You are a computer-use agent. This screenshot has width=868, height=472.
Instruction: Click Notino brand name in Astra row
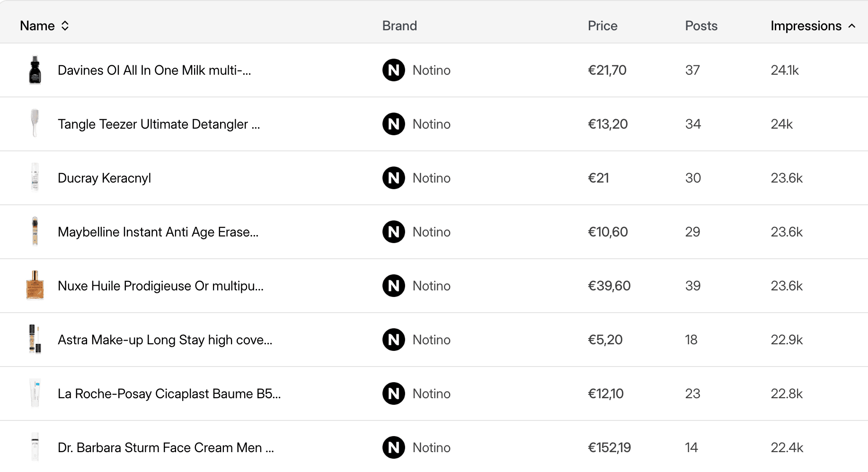431,340
